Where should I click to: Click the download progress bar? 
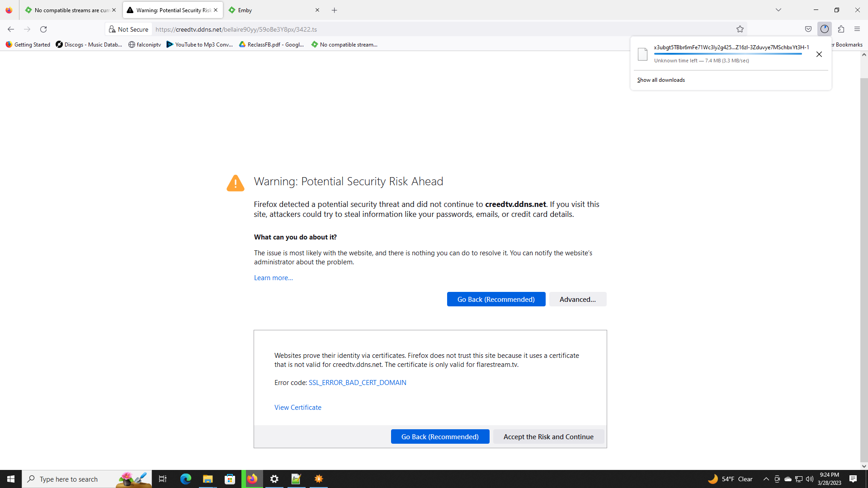click(x=728, y=54)
